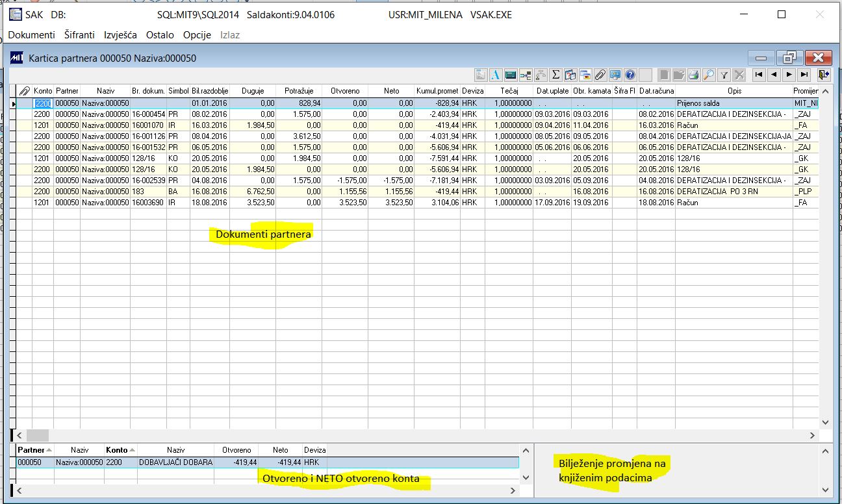Open the Šifranti menu
The height and width of the screenshot is (504, 842).
(79, 34)
